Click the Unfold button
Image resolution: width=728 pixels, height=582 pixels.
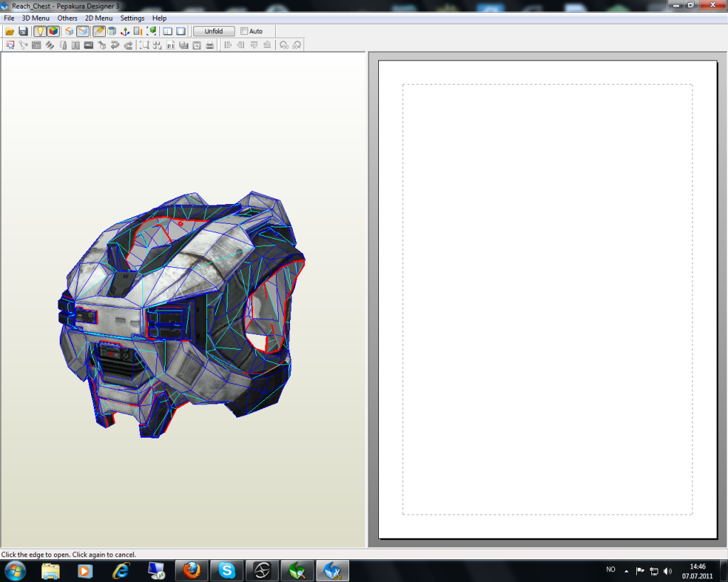(x=213, y=31)
